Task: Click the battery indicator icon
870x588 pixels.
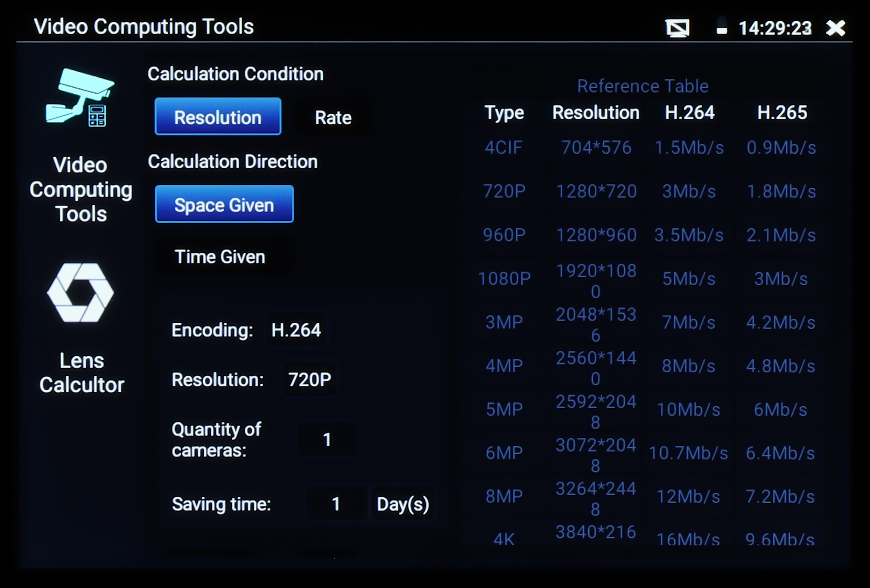Action: point(721,26)
